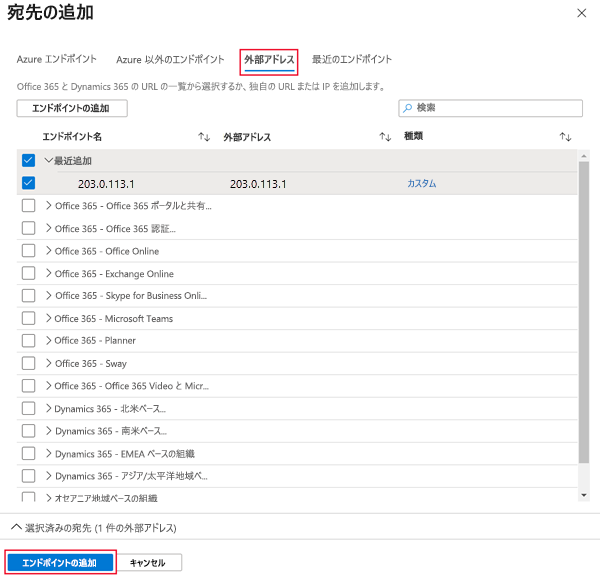Image resolution: width=600 pixels, height=584 pixels.
Task: Select 203.0.113.1 endpoint name text
Action: click(x=106, y=184)
